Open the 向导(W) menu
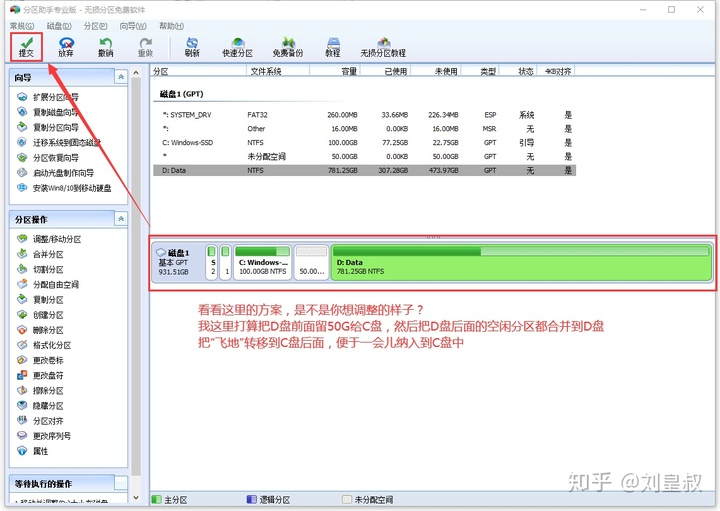This screenshot has width=720, height=511. (133, 26)
